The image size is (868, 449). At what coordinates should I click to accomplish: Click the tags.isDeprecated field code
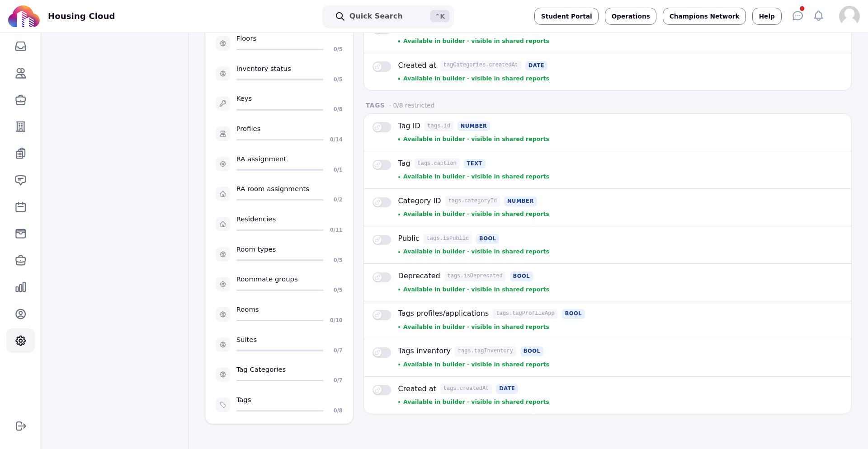click(x=475, y=276)
